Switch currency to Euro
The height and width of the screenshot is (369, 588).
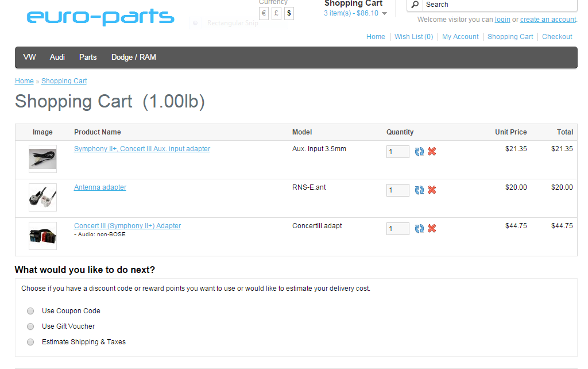(264, 13)
